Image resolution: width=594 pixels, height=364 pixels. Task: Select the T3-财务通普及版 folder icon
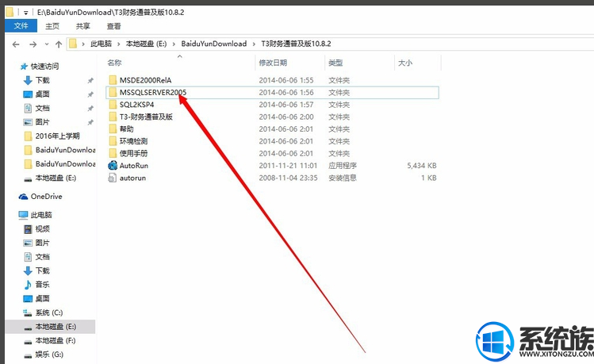(113, 117)
